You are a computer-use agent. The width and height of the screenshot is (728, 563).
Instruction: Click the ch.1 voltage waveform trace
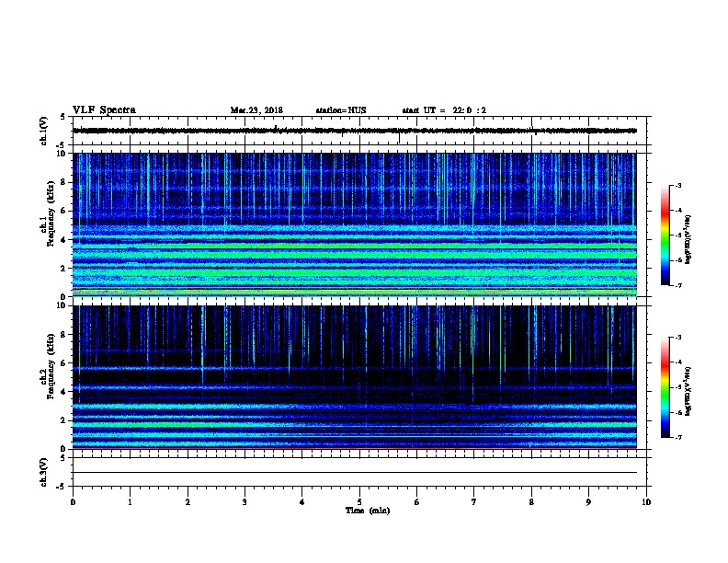354,131
